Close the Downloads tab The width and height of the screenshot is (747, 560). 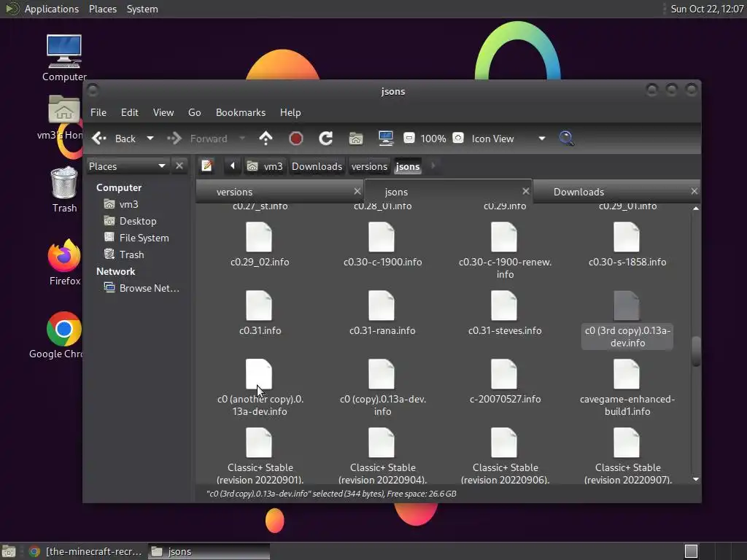point(694,191)
